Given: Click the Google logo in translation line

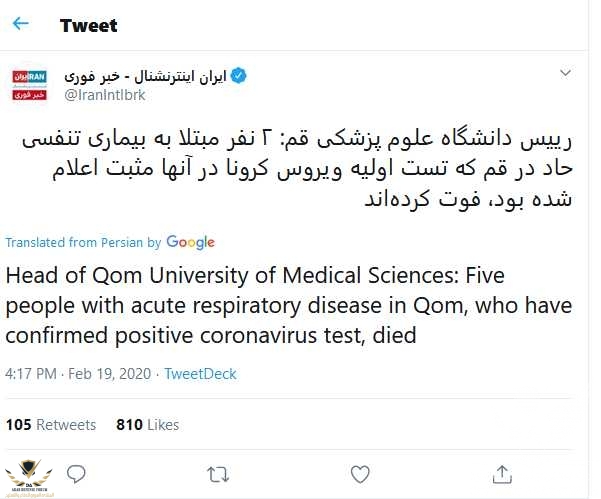Looking at the screenshot, I should [190, 242].
